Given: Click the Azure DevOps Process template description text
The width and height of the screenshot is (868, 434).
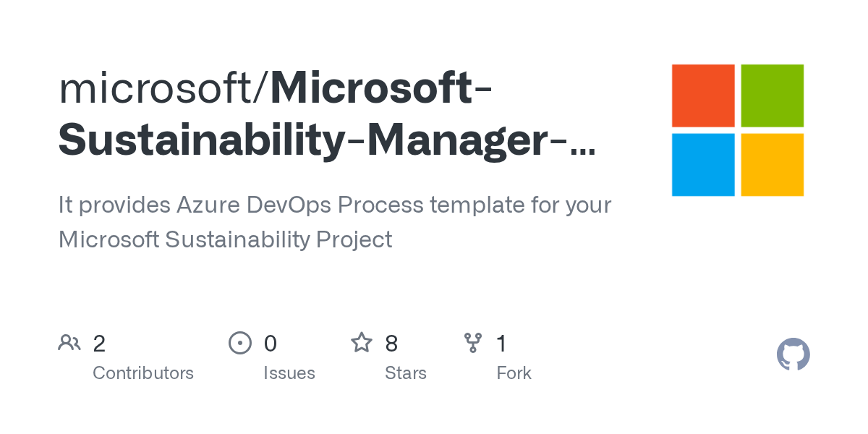Looking at the screenshot, I should tap(335, 205).
